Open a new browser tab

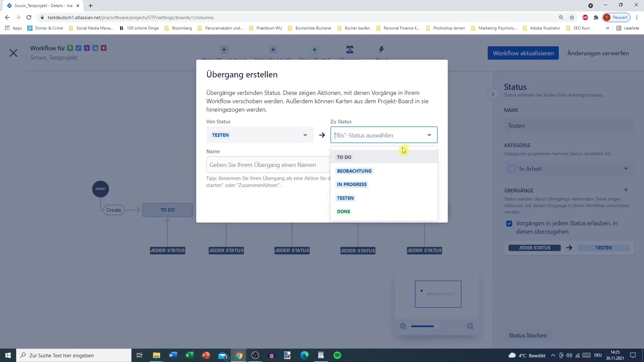pyautogui.click(x=91, y=6)
